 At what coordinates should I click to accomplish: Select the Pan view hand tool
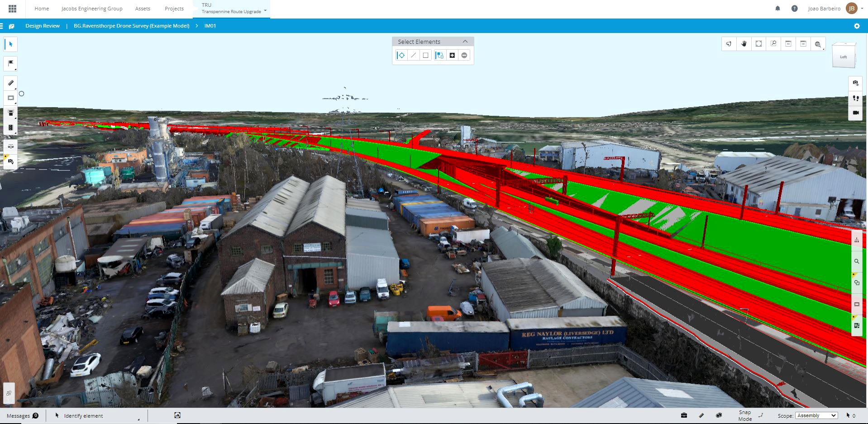[x=744, y=44]
